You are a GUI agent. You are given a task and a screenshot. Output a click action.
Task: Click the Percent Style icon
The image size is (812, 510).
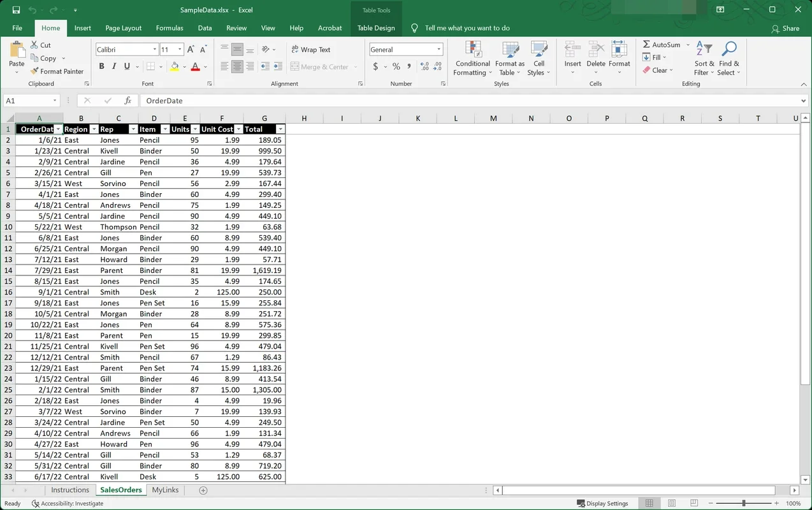click(396, 66)
